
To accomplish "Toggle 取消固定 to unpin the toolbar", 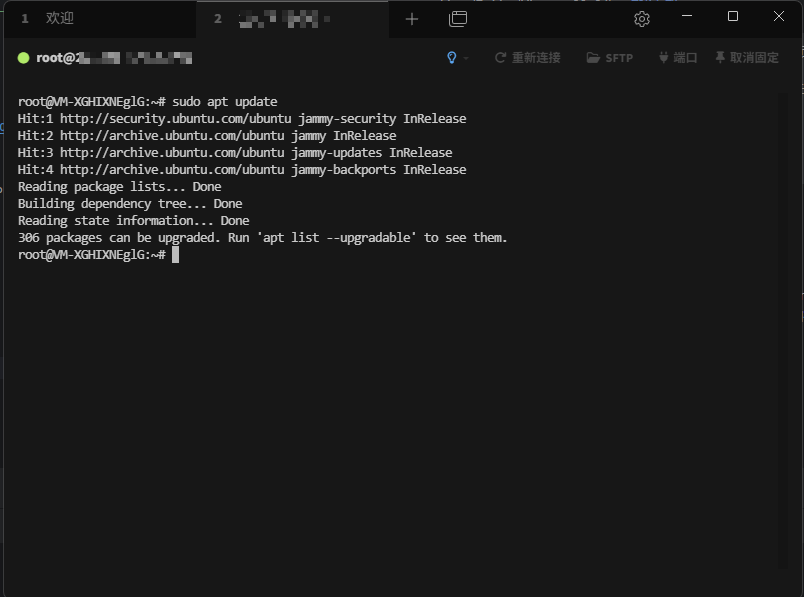I will pos(746,58).
